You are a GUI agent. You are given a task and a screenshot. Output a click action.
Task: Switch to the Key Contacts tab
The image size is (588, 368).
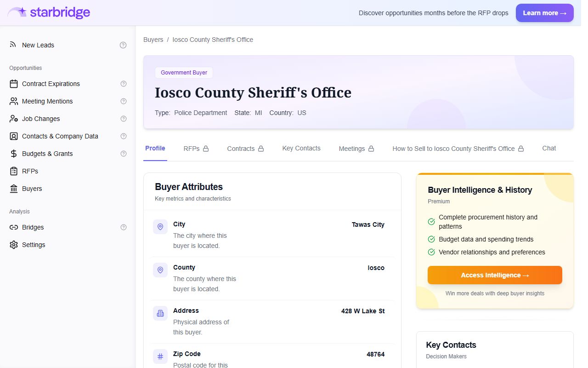coord(301,148)
